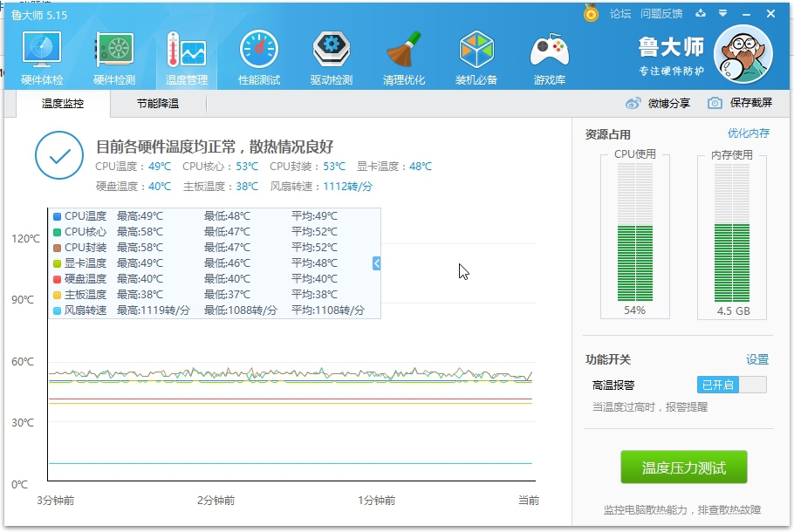Click the CPU使用 usage bar meter
This screenshot has width=794, height=532.
(x=635, y=232)
